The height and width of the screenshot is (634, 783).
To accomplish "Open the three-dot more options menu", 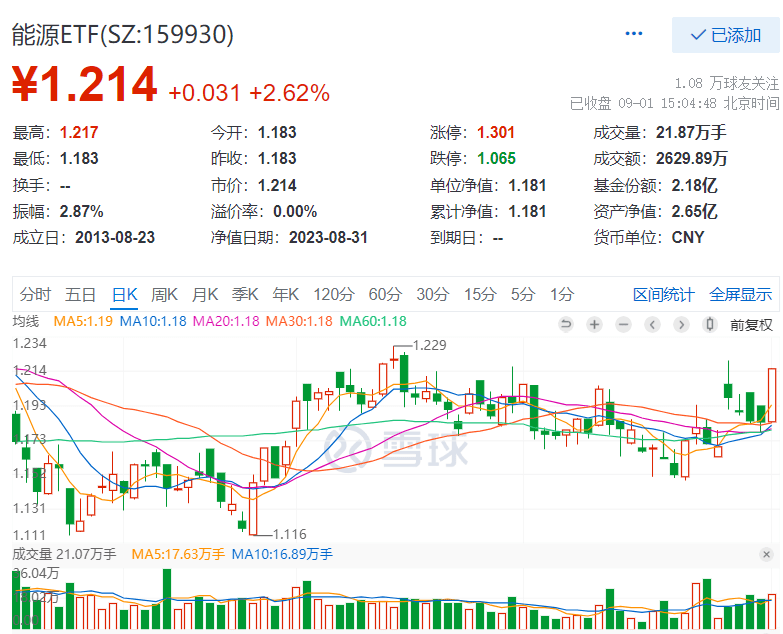I will (634, 34).
